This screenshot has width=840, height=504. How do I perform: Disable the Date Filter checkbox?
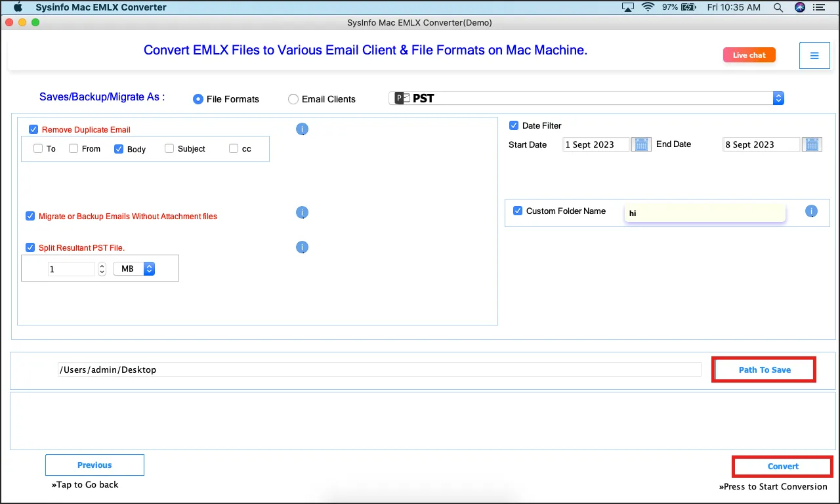[514, 125]
